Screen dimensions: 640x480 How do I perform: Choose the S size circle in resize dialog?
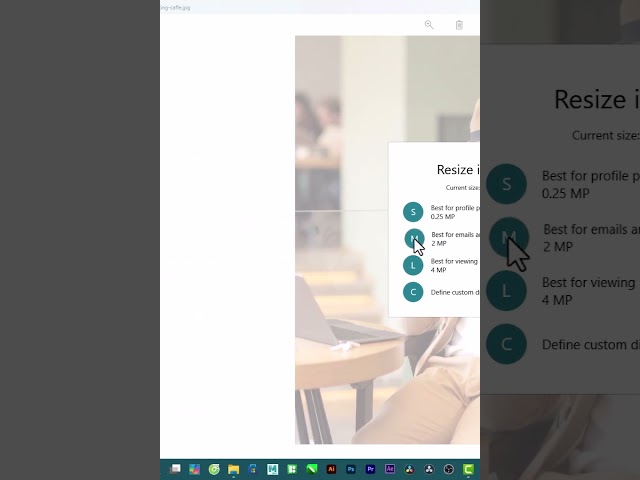coord(413,212)
